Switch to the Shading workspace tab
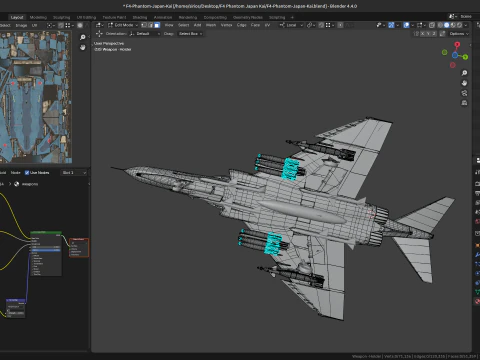Image resolution: width=480 pixels, height=360 pixels. pos(140,17)
